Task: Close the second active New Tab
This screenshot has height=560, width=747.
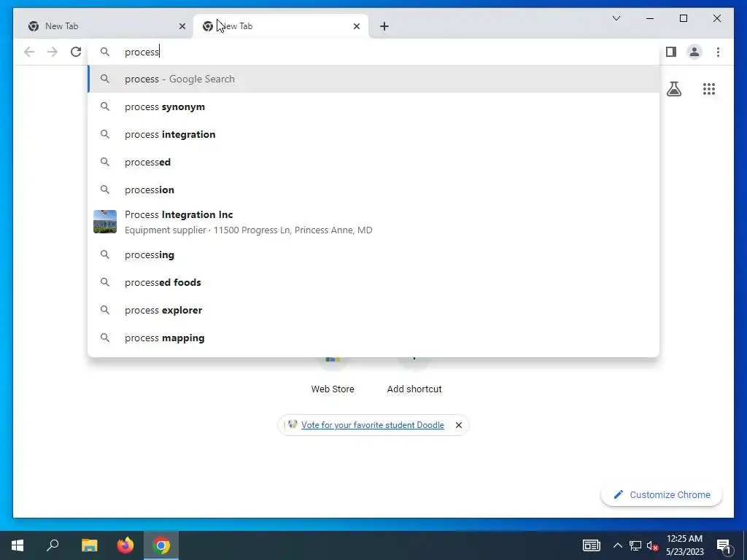Action: [x=356, y=26]
